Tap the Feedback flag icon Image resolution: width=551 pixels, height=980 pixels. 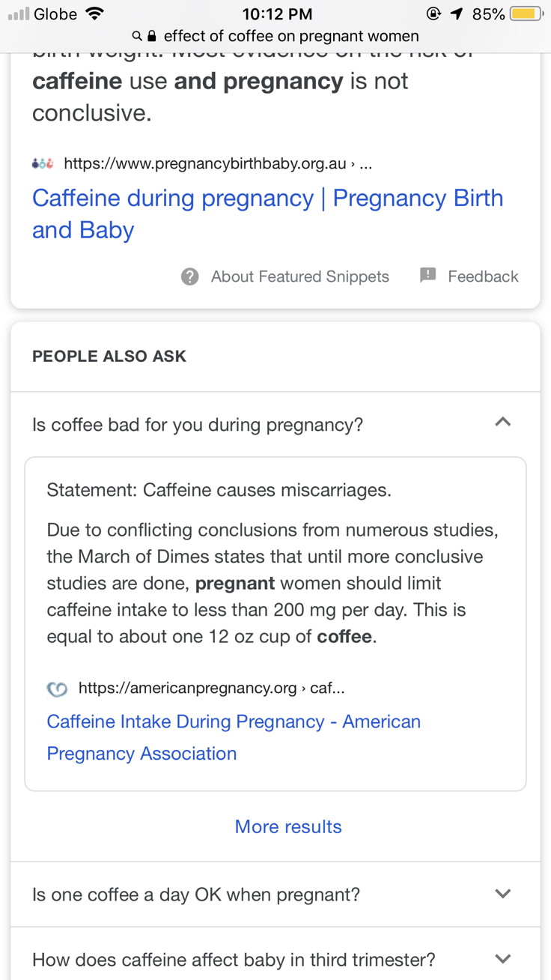tap(428, 276)
